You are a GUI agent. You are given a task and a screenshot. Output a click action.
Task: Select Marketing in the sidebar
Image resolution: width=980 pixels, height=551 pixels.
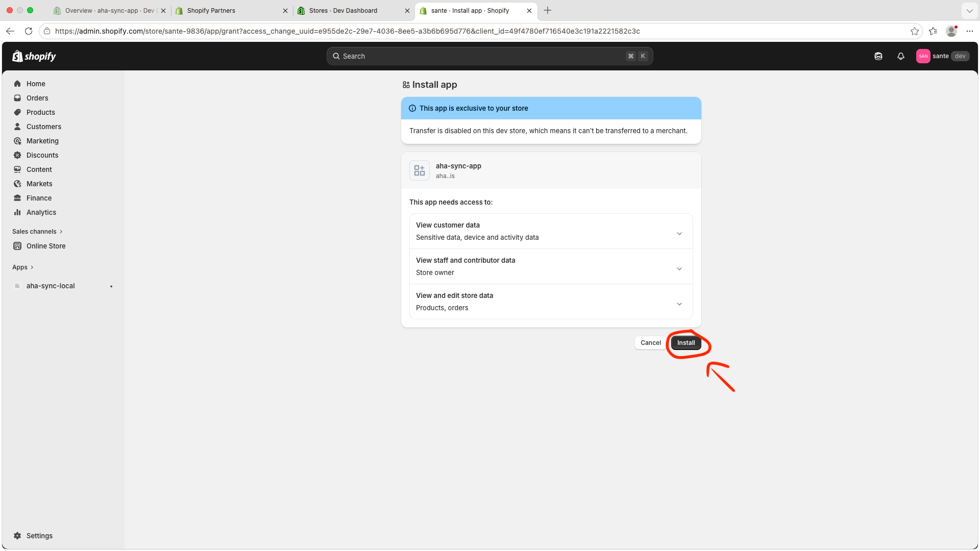tap(42, 141)
